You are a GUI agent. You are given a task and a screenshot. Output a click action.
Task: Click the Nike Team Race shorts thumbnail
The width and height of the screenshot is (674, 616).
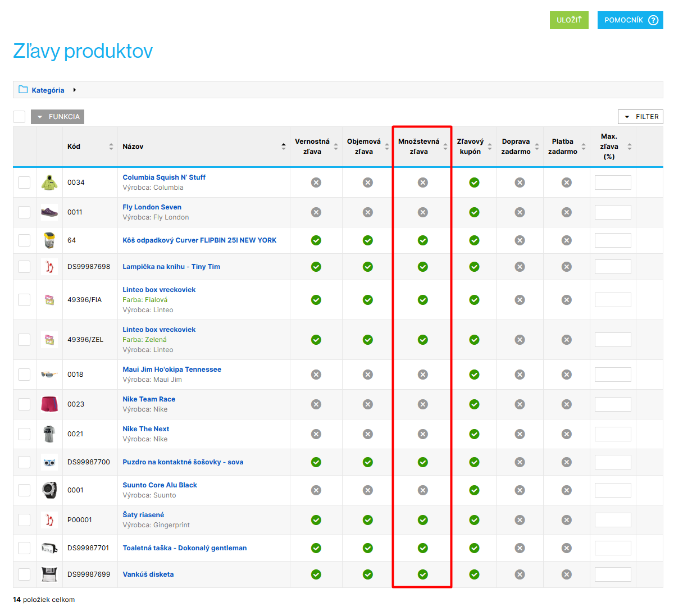point(49,404)
